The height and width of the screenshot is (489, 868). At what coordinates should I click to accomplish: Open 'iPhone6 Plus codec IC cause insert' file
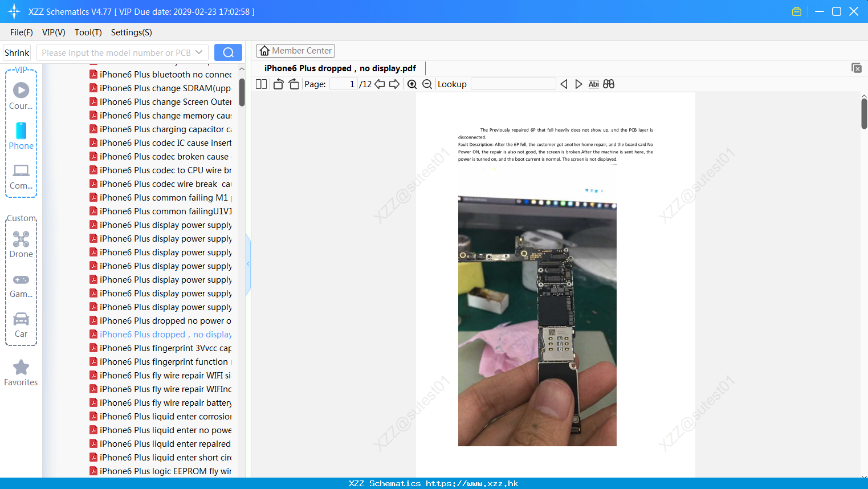pyautogui.click(x=161, y=143)
